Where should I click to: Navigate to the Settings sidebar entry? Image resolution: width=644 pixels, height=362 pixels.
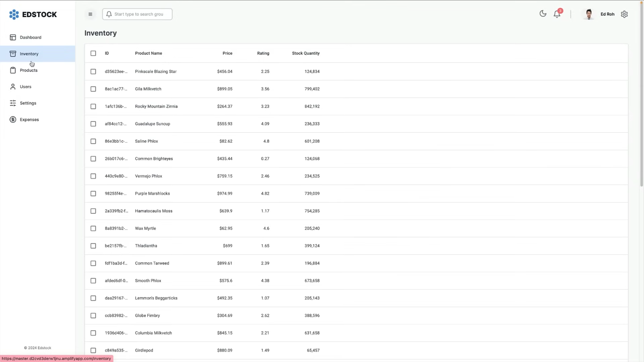tap(28, 103)
